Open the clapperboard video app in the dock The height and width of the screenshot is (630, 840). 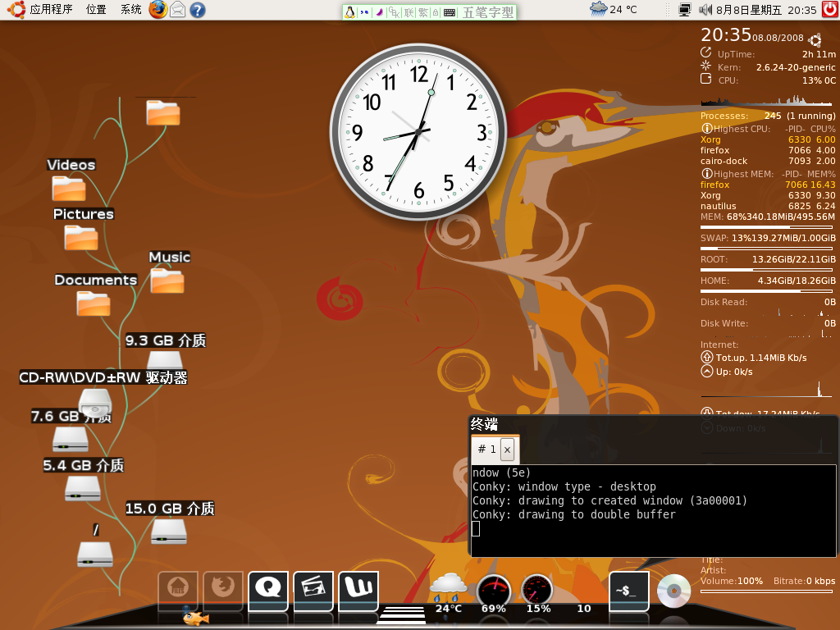coord(313,591)
